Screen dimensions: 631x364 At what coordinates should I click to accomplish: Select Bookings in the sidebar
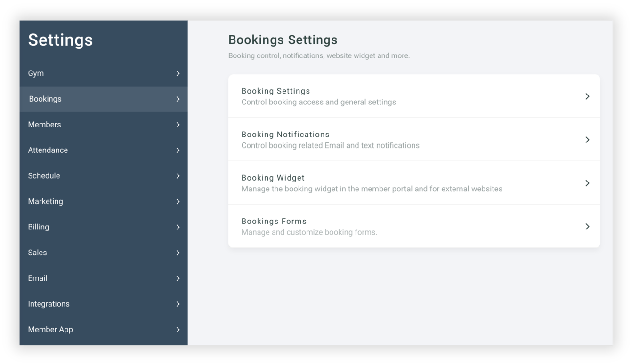point(104,99)
